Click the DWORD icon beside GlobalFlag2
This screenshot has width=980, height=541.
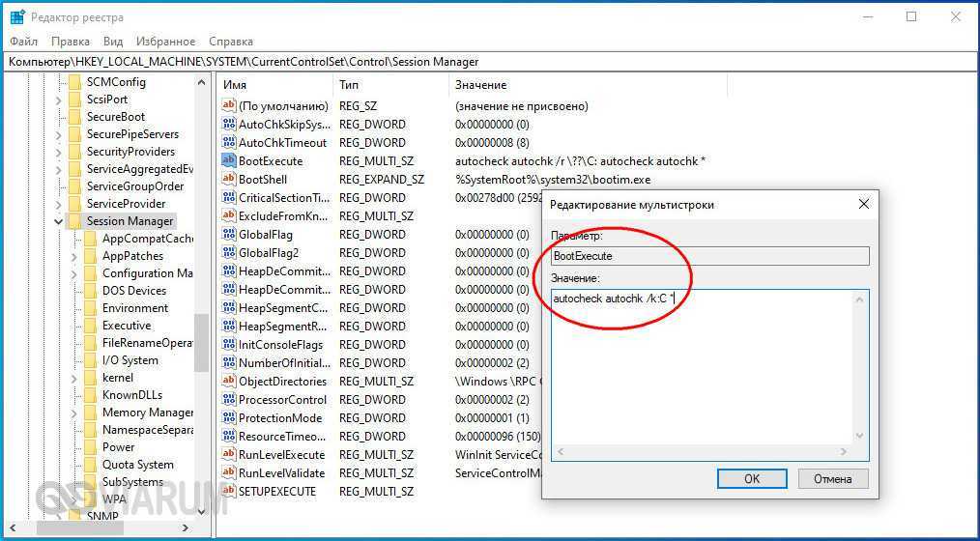click(x=229, y=252)
